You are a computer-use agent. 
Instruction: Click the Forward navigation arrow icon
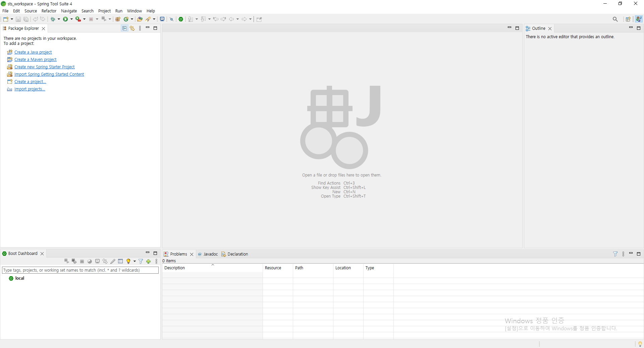point(244,19)
